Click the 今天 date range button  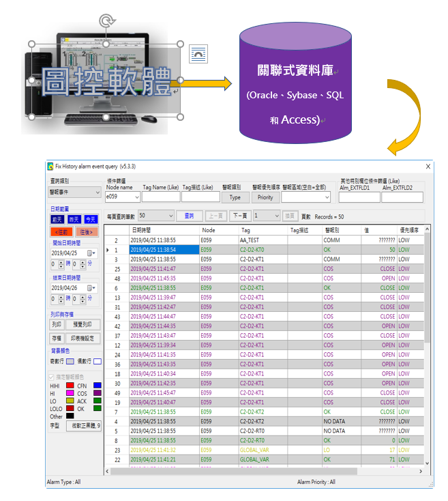point(91,219)
